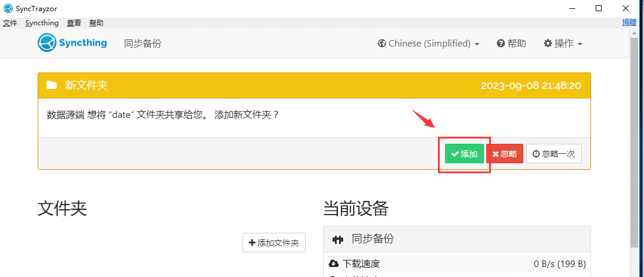Click the SyncTrayzor title bar app icon
The image size is (644, 277).
click(x=8, y=8)
